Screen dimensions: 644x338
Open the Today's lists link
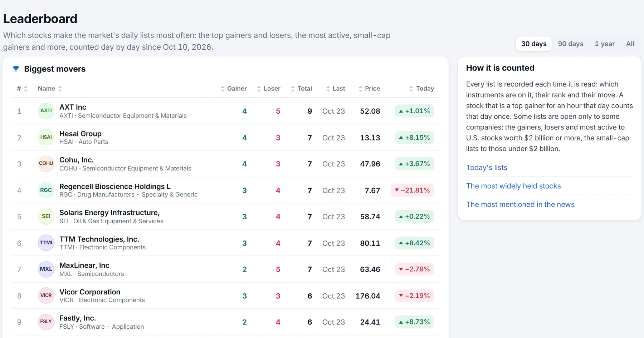coord(487,168)
